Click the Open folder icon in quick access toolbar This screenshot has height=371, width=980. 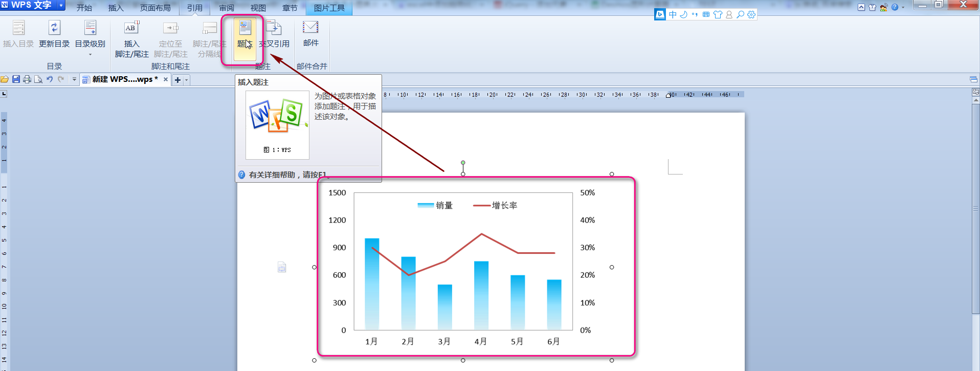(5, 79)
